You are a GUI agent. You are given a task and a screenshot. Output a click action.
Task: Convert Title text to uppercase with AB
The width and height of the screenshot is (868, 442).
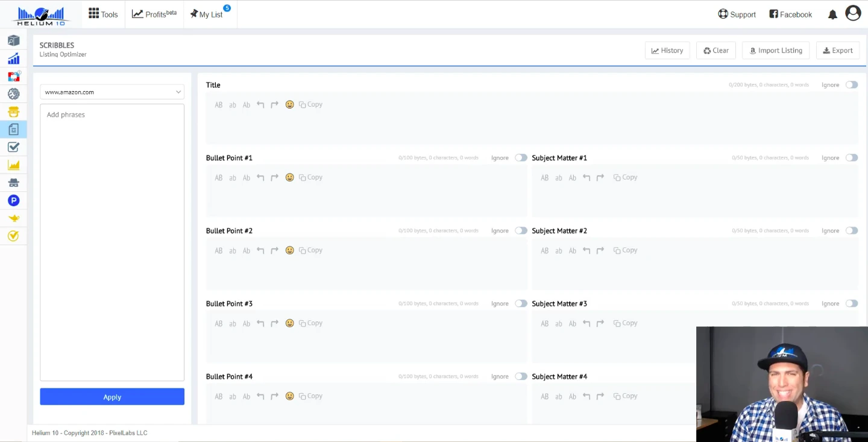point(218,105)
